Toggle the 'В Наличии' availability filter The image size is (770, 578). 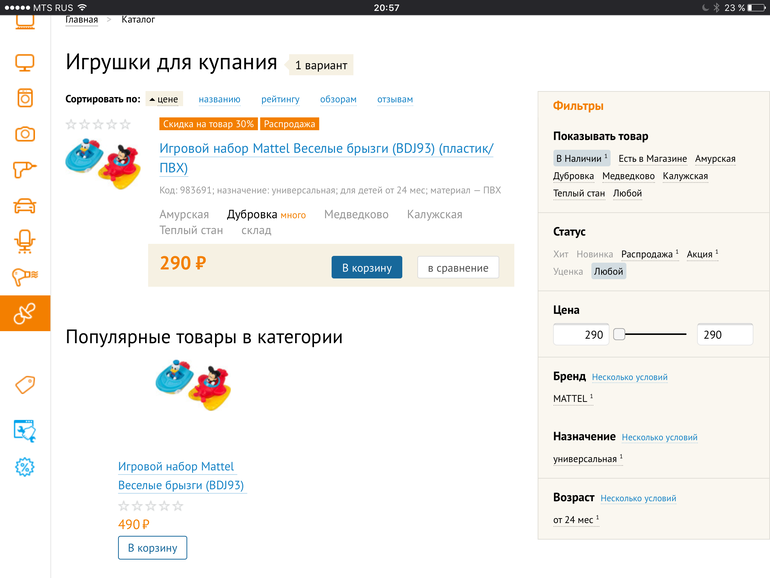click(x=580, y=159)
